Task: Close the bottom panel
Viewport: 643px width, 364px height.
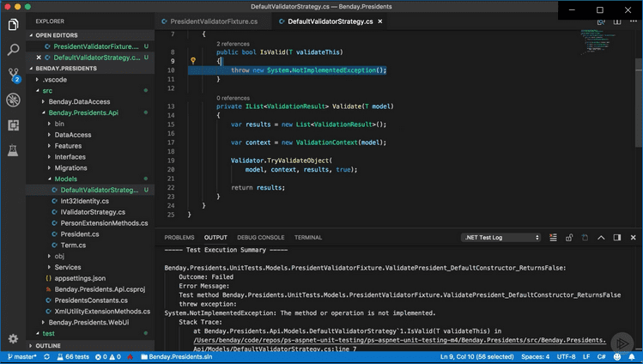Action: [x=634, y=237]
